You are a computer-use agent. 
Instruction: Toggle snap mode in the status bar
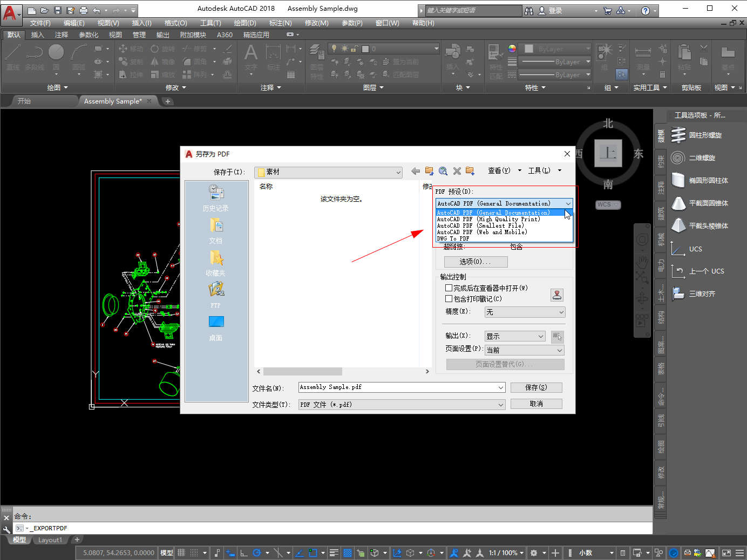(194, 553)
